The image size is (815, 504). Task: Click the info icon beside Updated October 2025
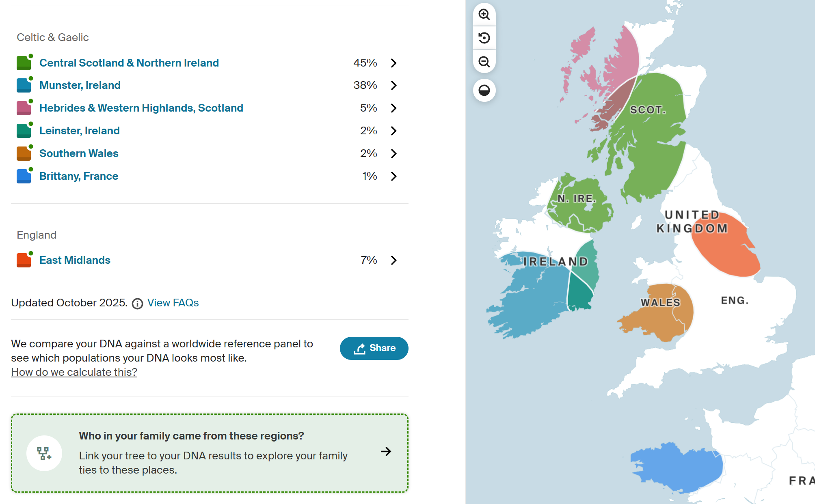137,304
